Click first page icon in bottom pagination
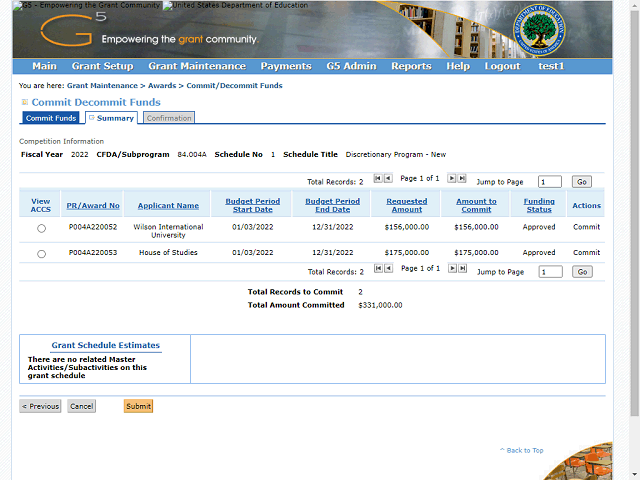The width and height of the screenshot is (640, 480). pyautogui.click(x=377, y=268)
